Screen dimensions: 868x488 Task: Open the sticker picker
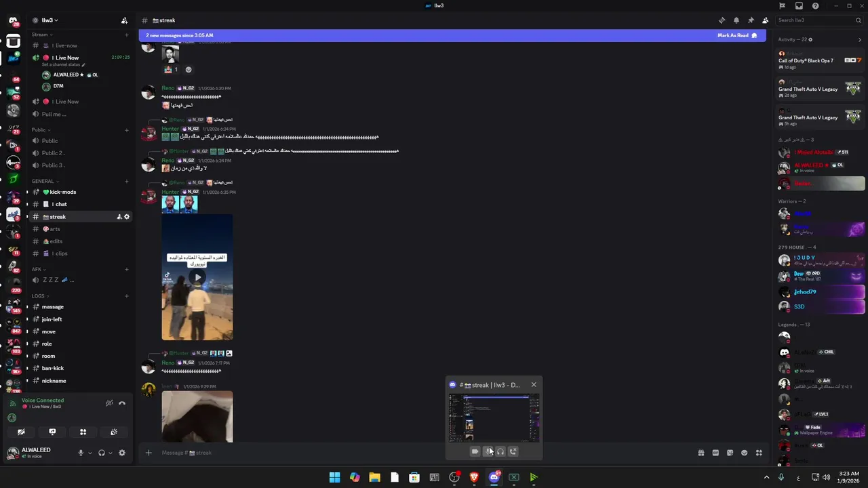(x=730, y=453)
